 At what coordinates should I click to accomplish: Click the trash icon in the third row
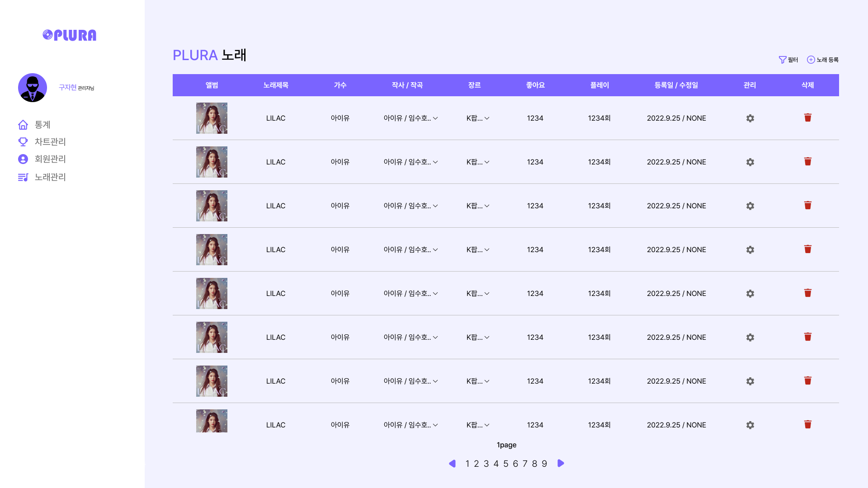808,206
